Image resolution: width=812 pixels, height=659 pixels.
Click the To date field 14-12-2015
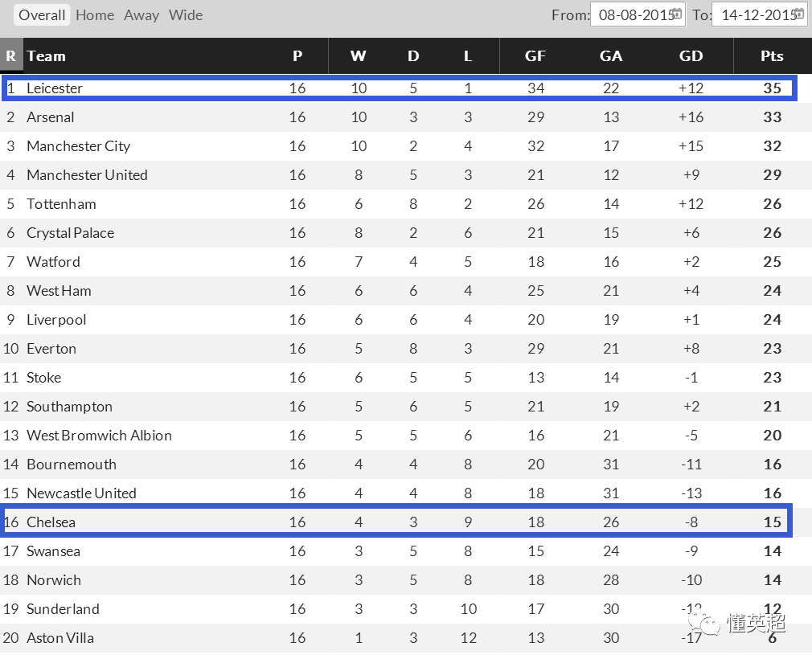(759, 14)
